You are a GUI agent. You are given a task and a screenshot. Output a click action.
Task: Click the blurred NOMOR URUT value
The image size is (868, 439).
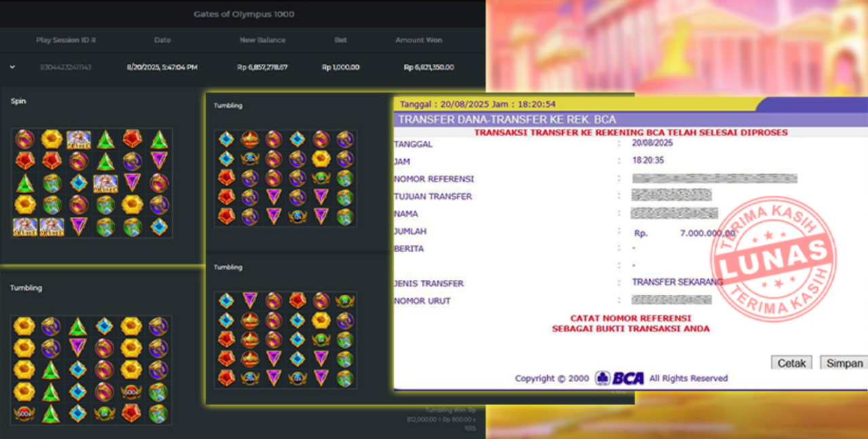click(671, 299)
